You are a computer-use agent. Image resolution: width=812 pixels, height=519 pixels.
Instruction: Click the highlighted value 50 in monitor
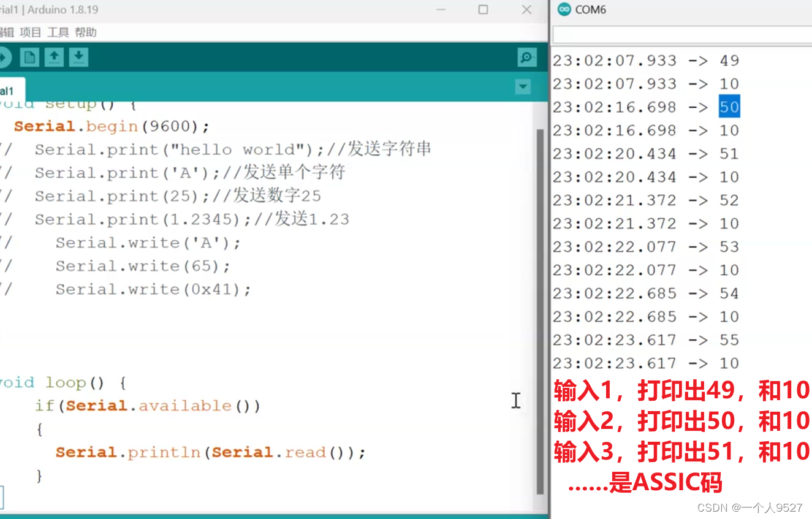(729, 107)
